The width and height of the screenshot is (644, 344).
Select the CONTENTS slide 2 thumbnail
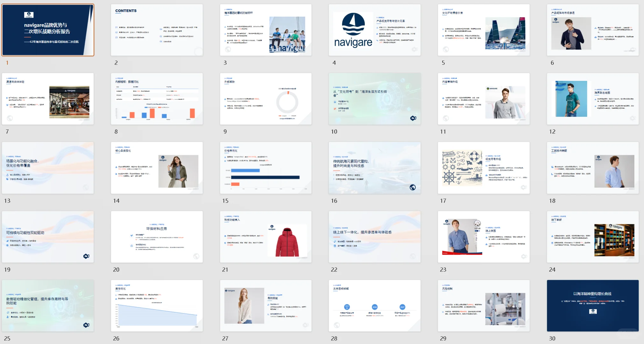coord(157,30)
